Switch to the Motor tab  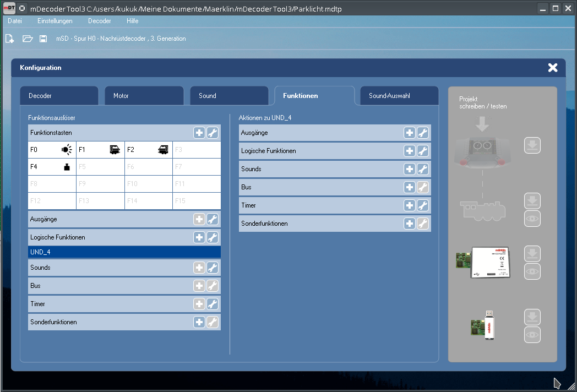144,96
